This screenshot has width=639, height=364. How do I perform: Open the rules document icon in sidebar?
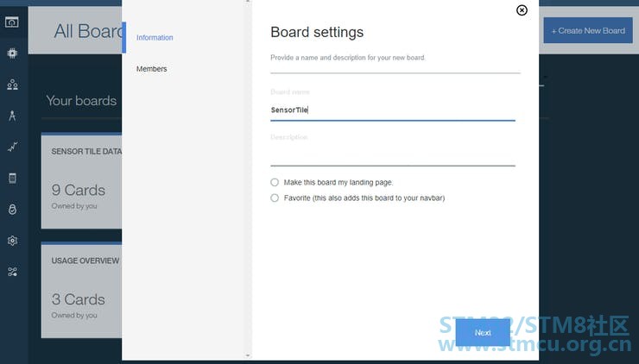click(12, 178)
